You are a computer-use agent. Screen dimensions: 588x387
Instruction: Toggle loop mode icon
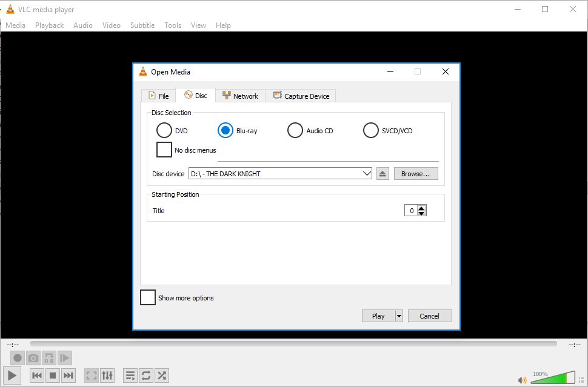[146, 375]
